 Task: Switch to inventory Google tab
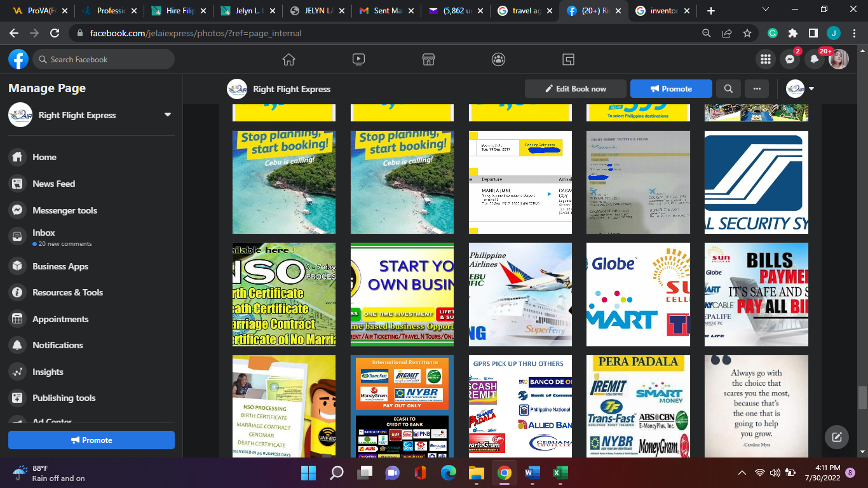pyautogui.click(x=662, y=11)
